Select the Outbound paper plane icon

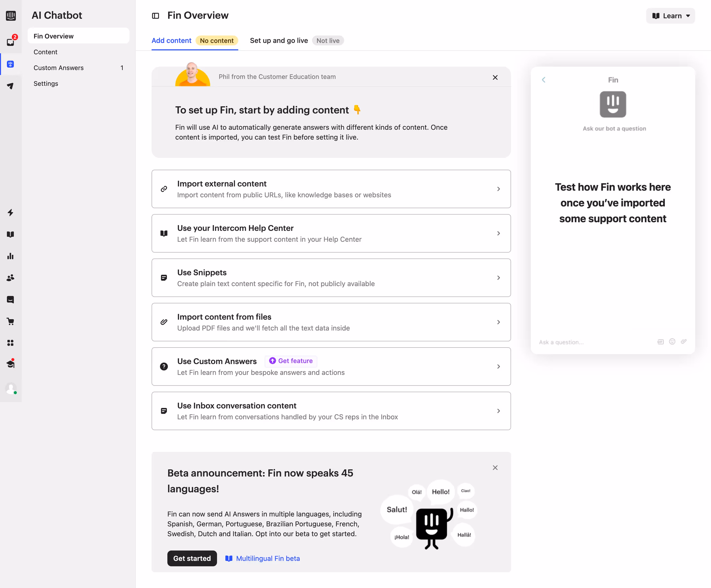pyautogui.click(x=11, y=86)
